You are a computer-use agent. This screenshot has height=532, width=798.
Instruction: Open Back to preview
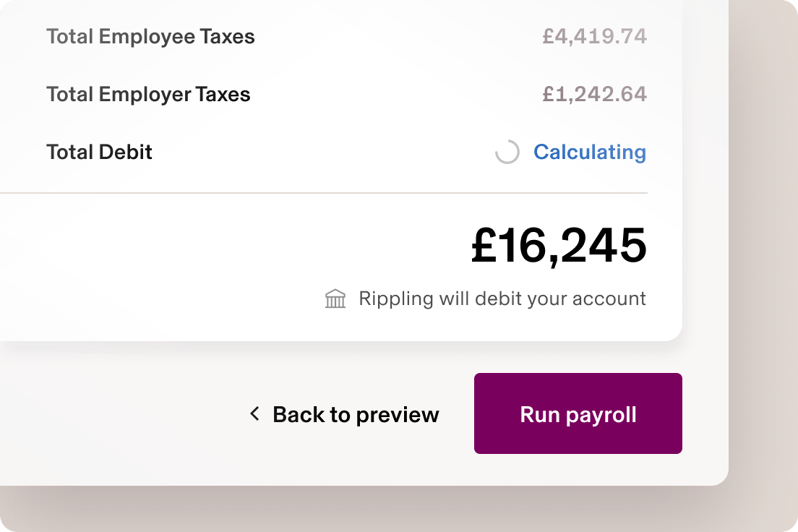[x=355, y=414]
